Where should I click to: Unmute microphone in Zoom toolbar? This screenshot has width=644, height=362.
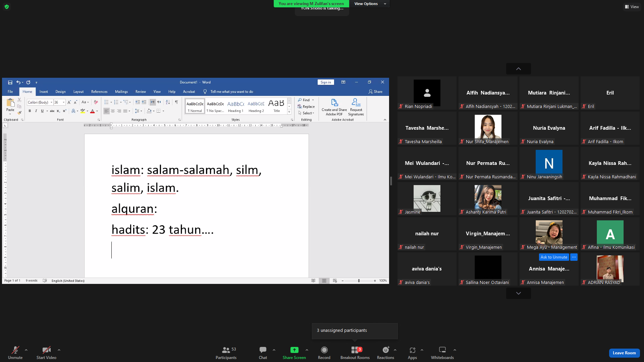pyautogui.click(x=15, y=352)
